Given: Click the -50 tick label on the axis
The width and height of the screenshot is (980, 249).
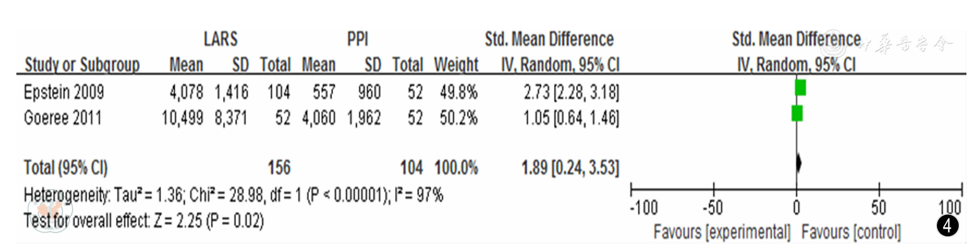Looking at the screenshot, I should (712, 207).
